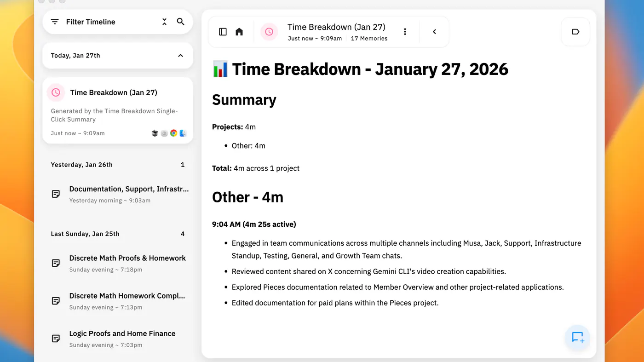Viewport: 644px width, 362px height.
Task: Open the Documentation, Support, Infrastr... memory
Action: click(118, 194)
